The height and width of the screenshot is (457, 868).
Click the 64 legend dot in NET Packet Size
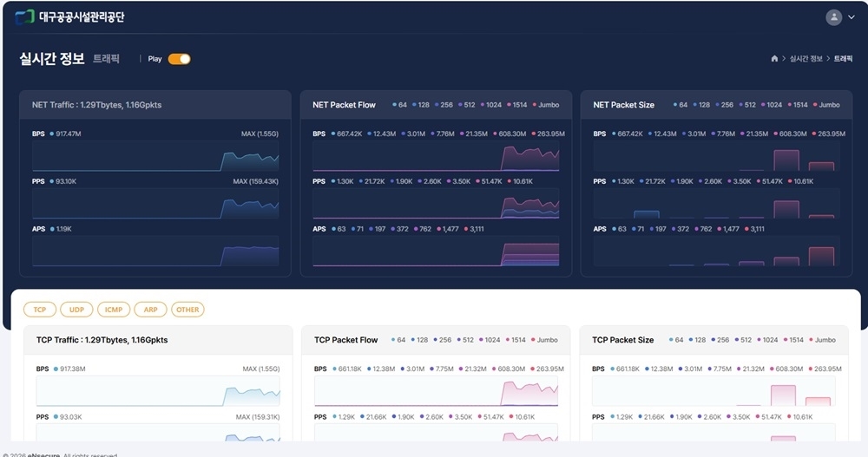coord(674,105)
